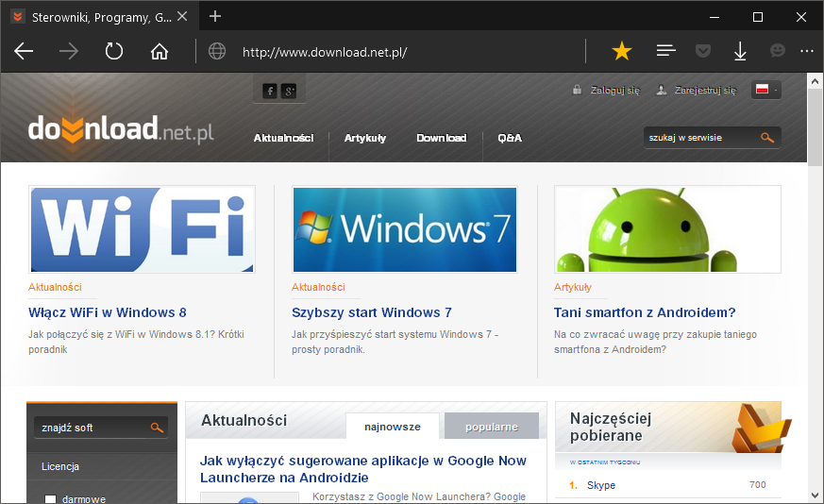Screen dimensions: 824x504
Task: Click the scrollbar down arrow
Action: (815, 496)
